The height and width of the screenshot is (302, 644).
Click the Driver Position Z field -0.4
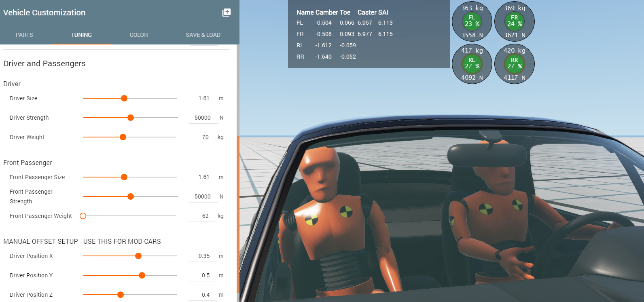point(203,295)
